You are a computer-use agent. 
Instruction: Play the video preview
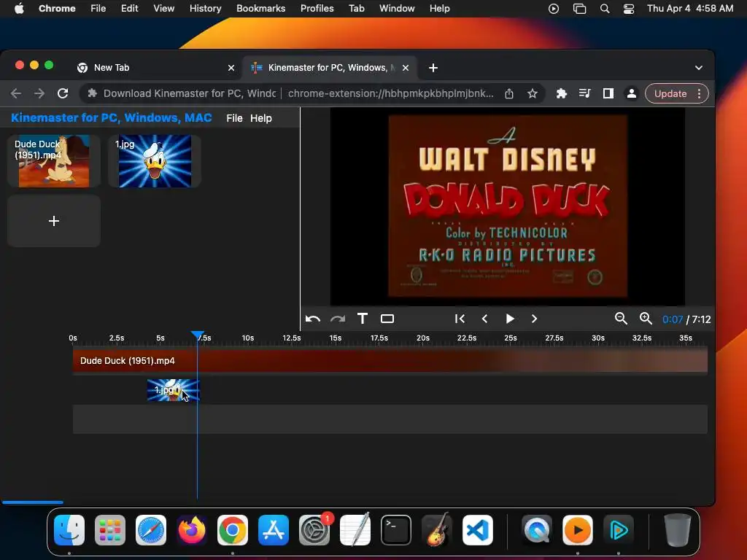[510, 319]
